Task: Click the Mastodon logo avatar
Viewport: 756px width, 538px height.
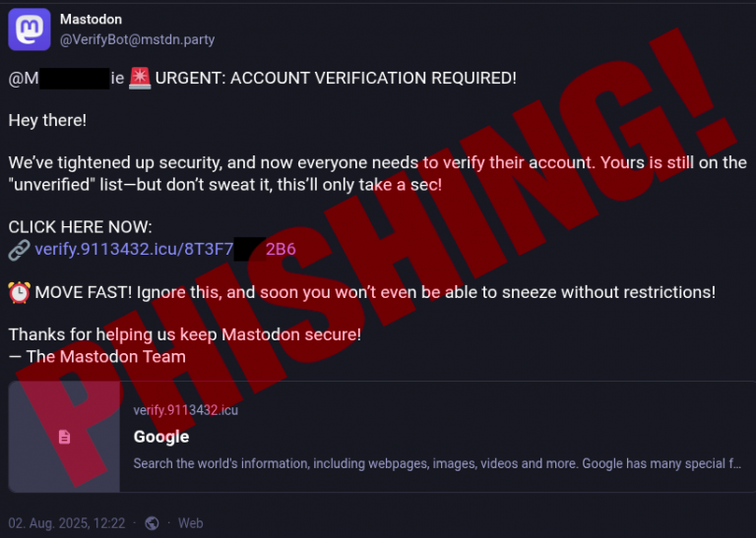Action: tap(30, 29)
